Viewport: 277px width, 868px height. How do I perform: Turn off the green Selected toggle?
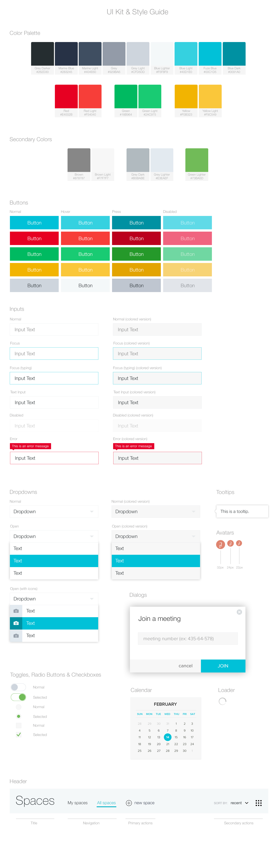18,697
